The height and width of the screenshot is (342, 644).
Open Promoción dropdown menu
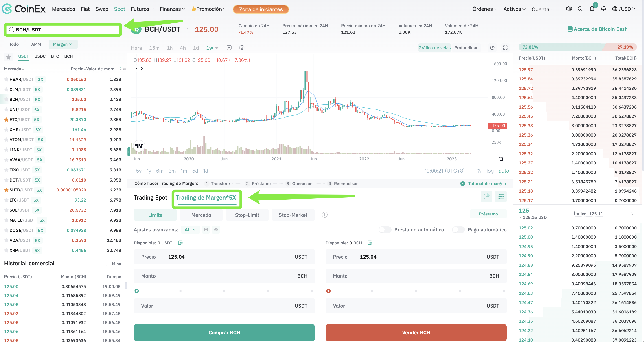coord(209,9)
